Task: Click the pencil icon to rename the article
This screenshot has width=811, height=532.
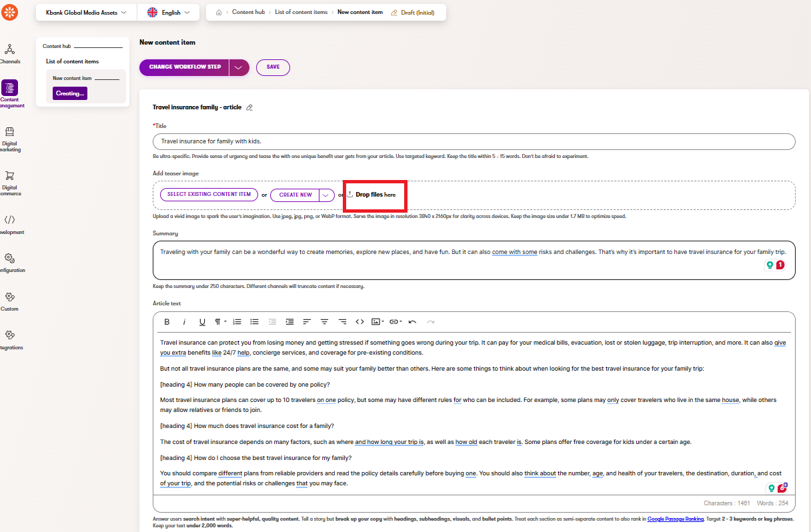Action: pyautogui.click(x=249, y=107)
